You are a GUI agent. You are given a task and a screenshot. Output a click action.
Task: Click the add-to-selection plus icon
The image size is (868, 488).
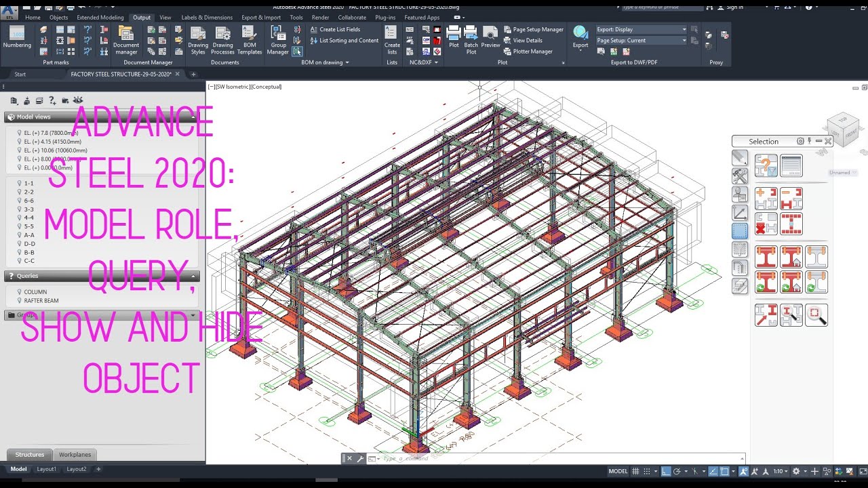(766, 199)
